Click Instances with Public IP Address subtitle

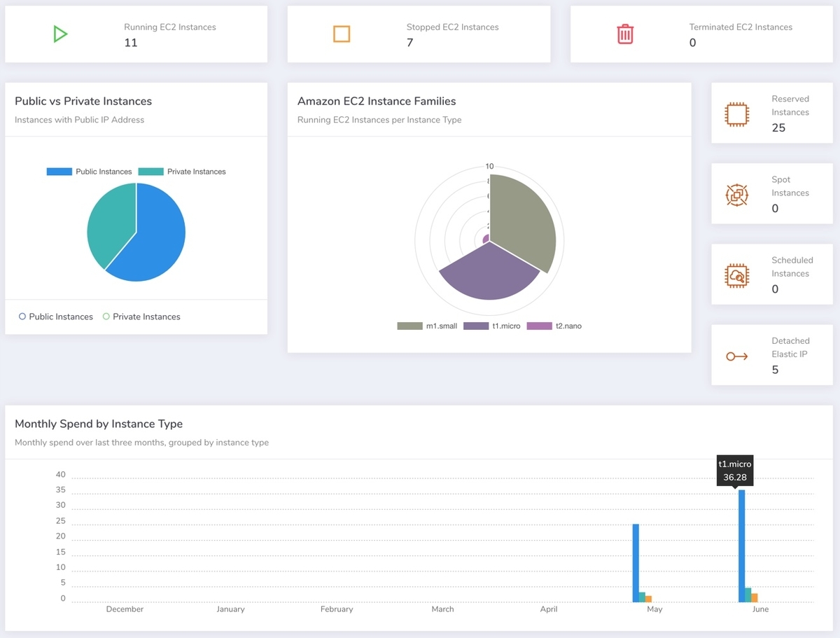79,120
